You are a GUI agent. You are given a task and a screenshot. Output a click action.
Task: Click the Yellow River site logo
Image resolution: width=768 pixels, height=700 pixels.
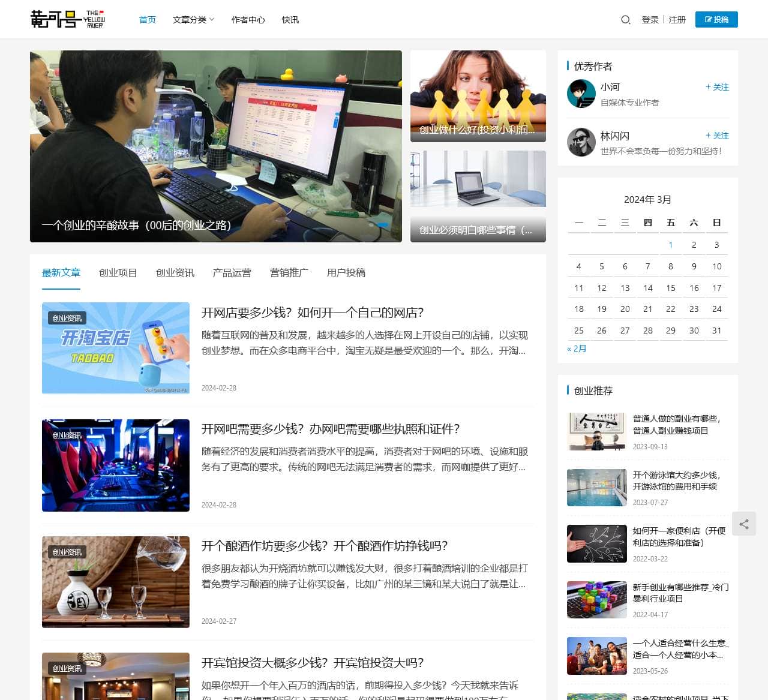(67, 19)
